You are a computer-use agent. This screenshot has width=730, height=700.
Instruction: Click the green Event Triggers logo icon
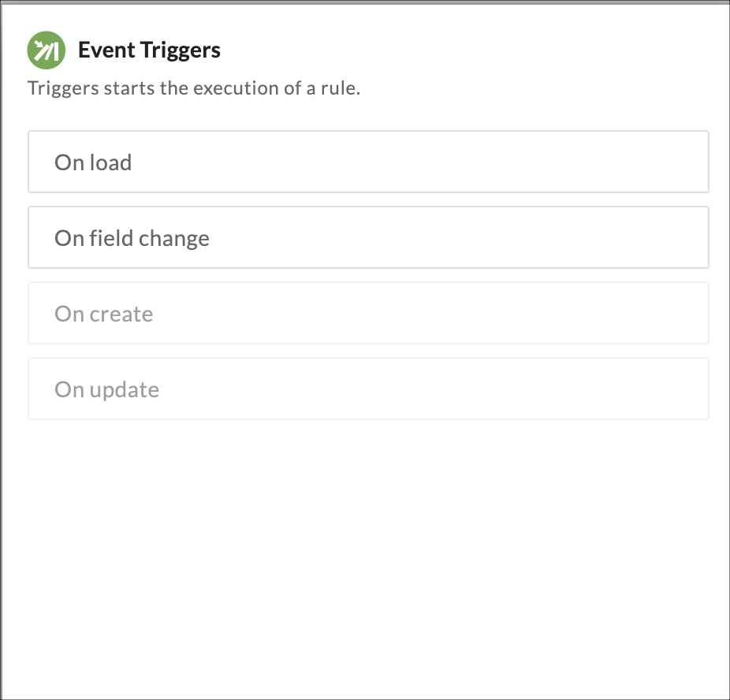click(x=44, y=50)
